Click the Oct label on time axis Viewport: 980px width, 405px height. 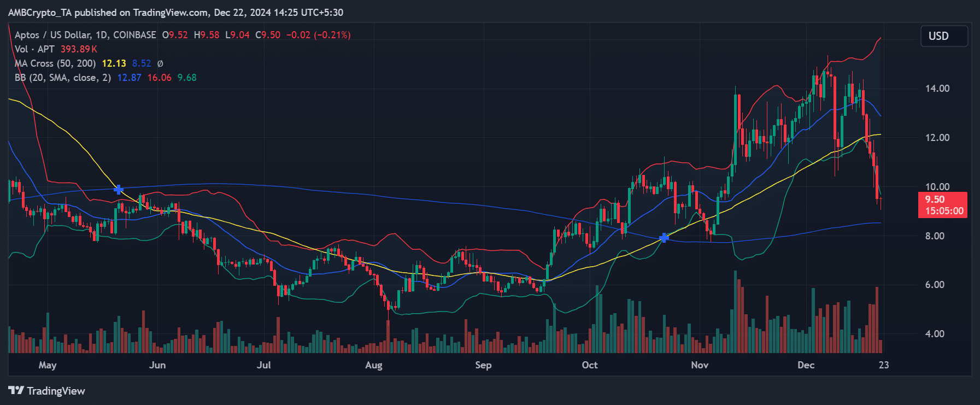tap(590, 365)
